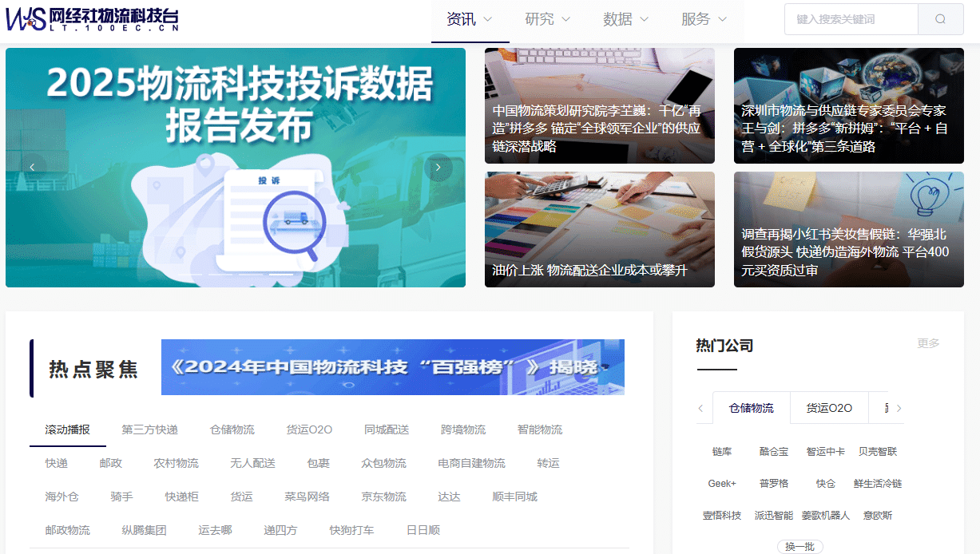980x554 pixels.
Task: Open company 派迅智能
Action: coord(774,516)
